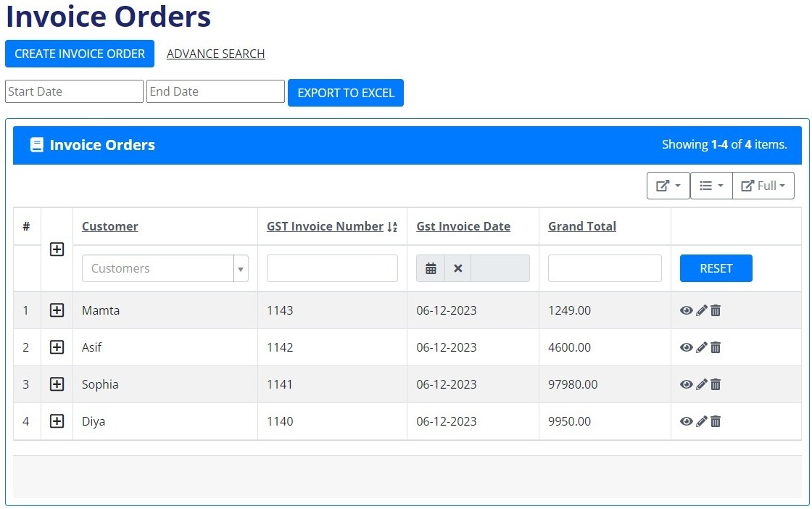
Task: Expand all rows using header plus icon
Action: point(57,249)
